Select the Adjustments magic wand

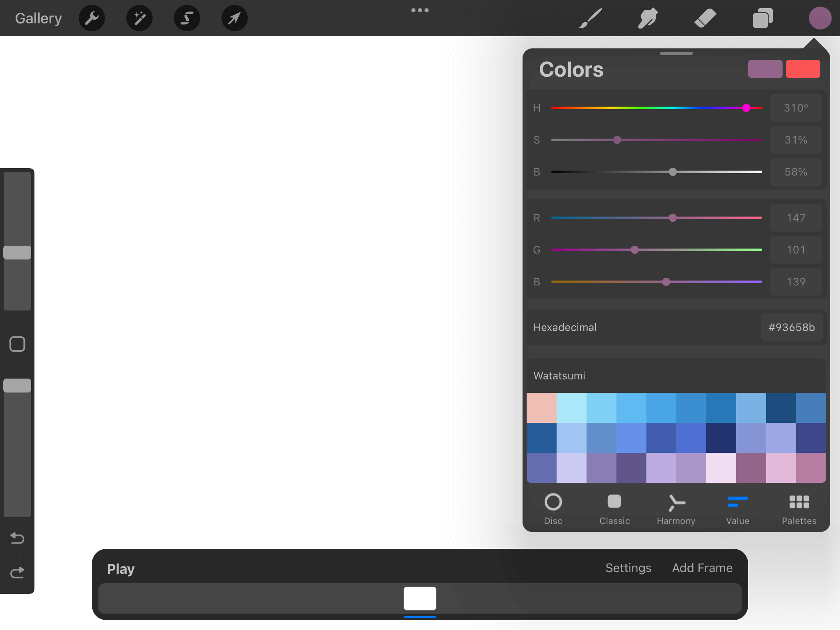139,18
